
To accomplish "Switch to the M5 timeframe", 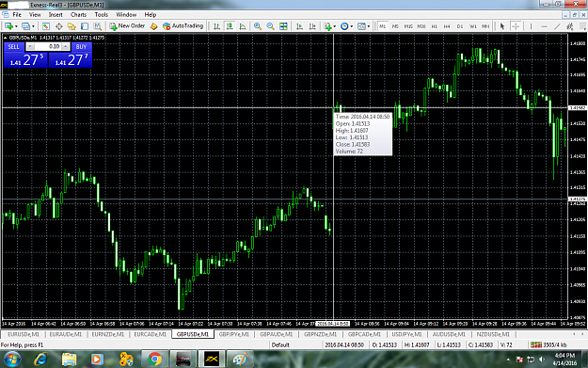I will [x=395, y=26].
